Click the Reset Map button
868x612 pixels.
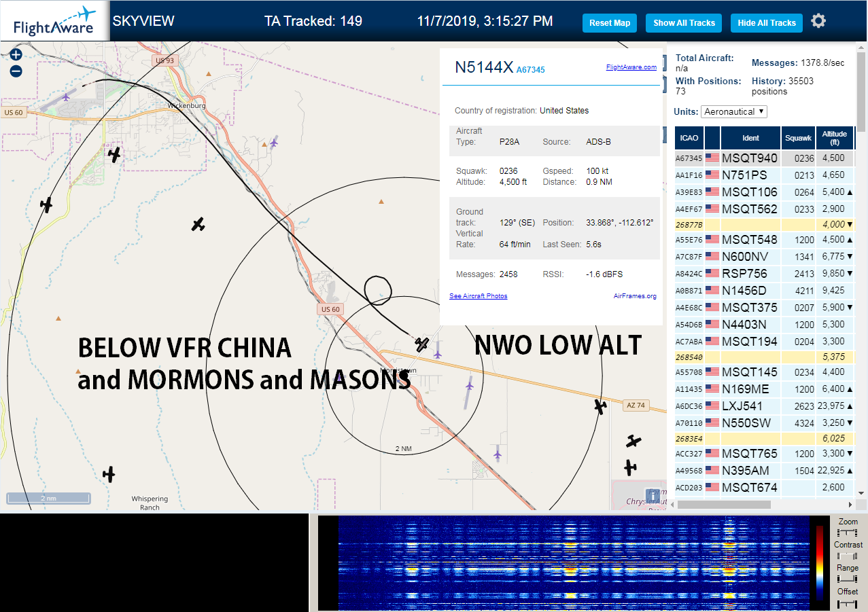click(610, 23)
